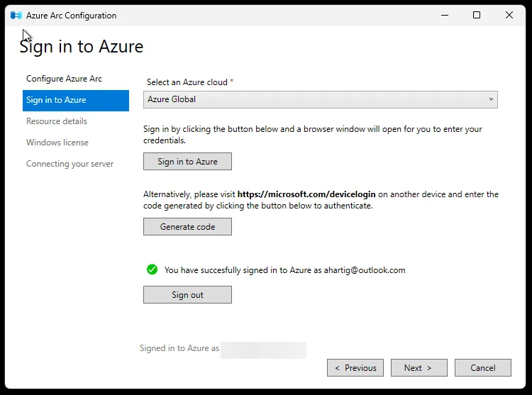Click the microsoft.com/devicelogin URL text
The image size is (532, 395).
(306, 194)
